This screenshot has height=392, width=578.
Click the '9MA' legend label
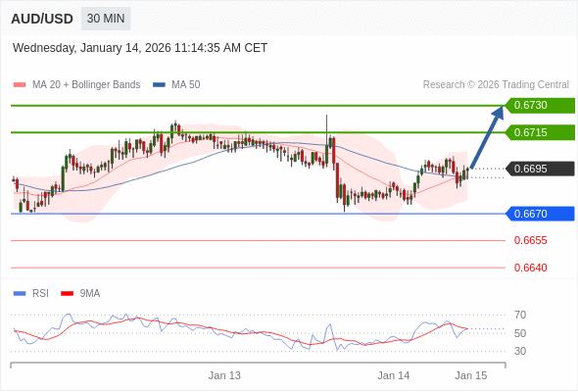pos(90,294)
